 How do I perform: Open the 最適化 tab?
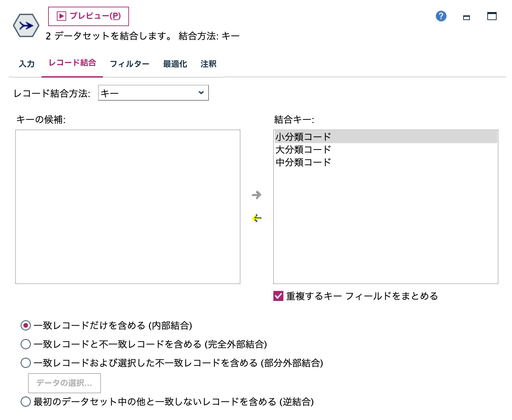click(175, 64)
